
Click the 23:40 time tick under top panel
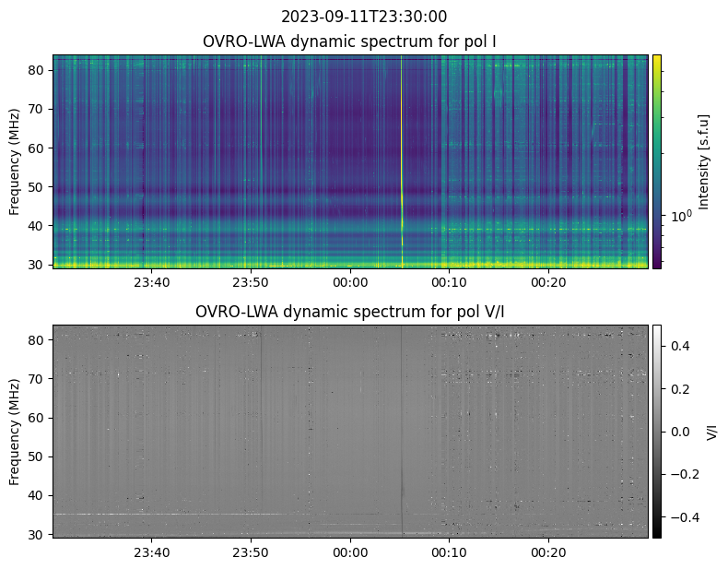point(151,282)
